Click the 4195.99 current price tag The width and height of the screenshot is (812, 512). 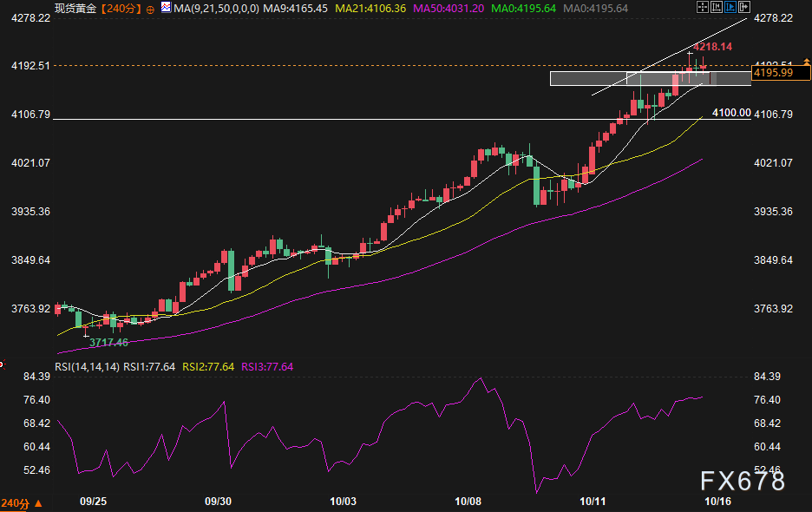(x=773, y=73)
